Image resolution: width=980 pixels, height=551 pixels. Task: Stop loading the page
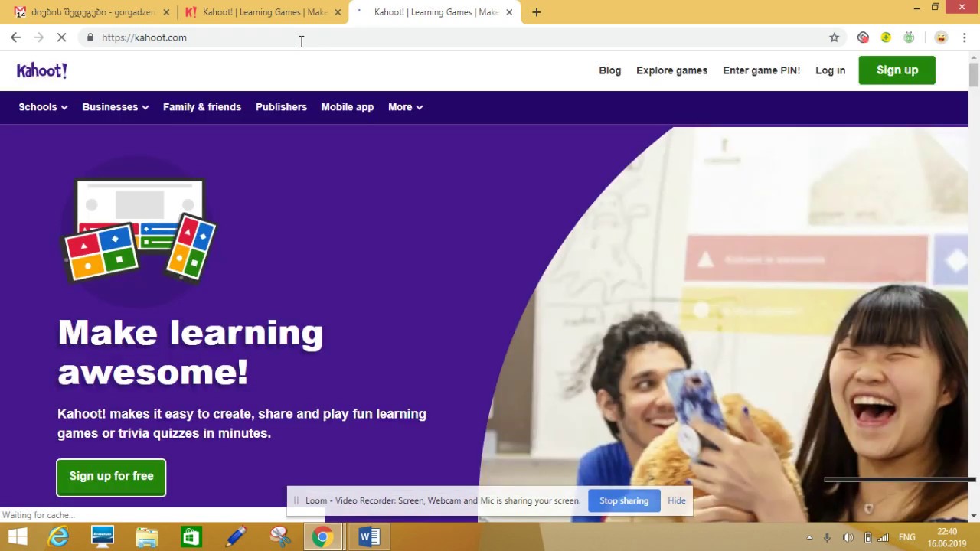[62, 37]
